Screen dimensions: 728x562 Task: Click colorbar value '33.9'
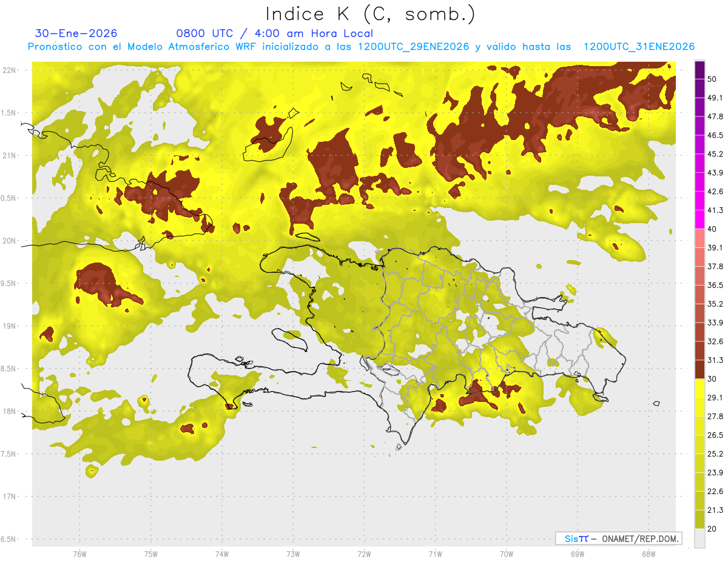pyautogui.click(x=715, y=323)
